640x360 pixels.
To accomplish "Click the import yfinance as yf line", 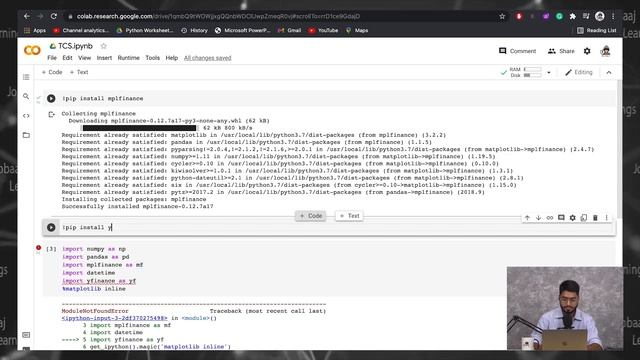I will tap(99, 281).
